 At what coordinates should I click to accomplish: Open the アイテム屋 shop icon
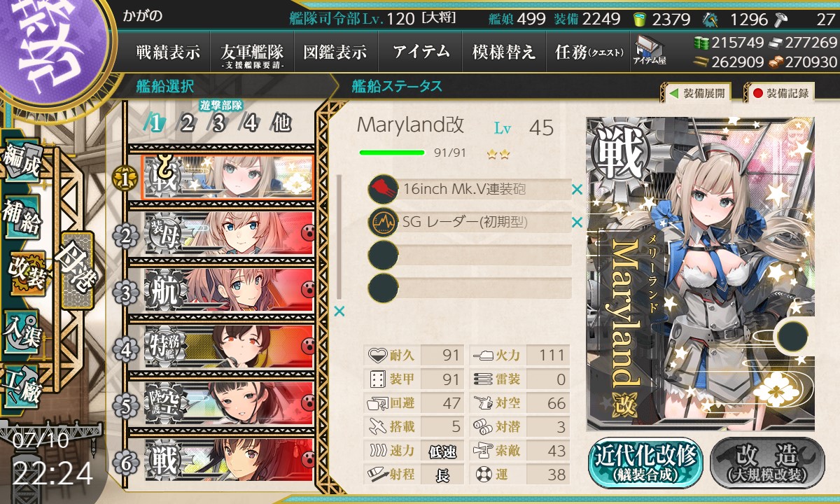pyautogui.click(x=650, y=50)
